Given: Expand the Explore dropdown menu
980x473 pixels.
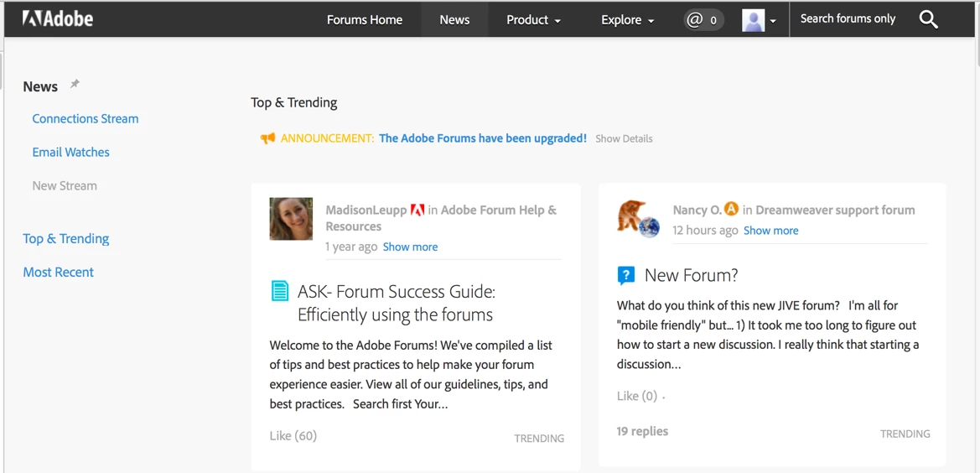Looking at the screenshot, I should (627, 20).
